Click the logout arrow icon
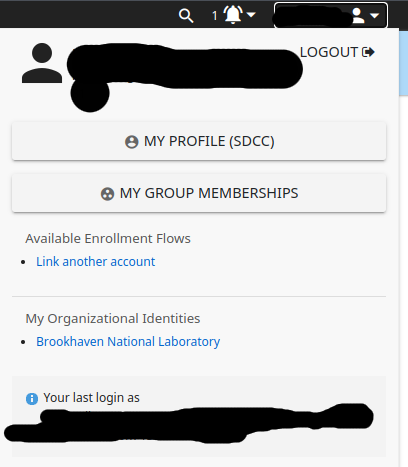The image size is (408, 467). [368, 52]
